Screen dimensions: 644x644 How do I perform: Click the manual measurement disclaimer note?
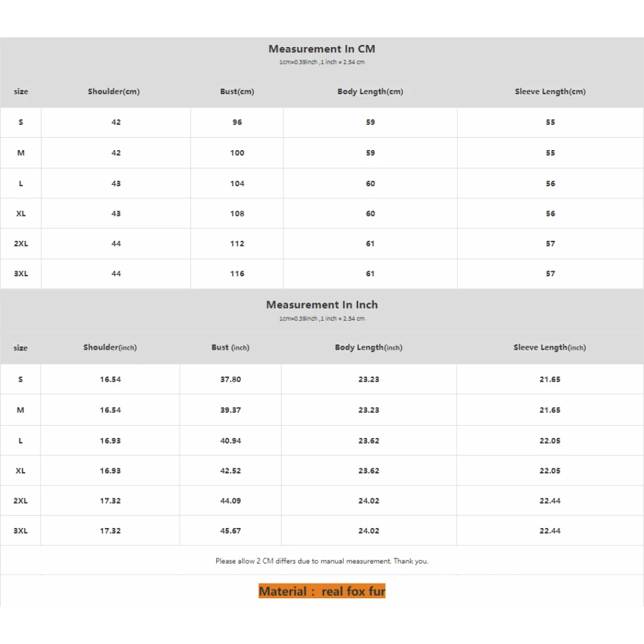click(x=322, y=561)
